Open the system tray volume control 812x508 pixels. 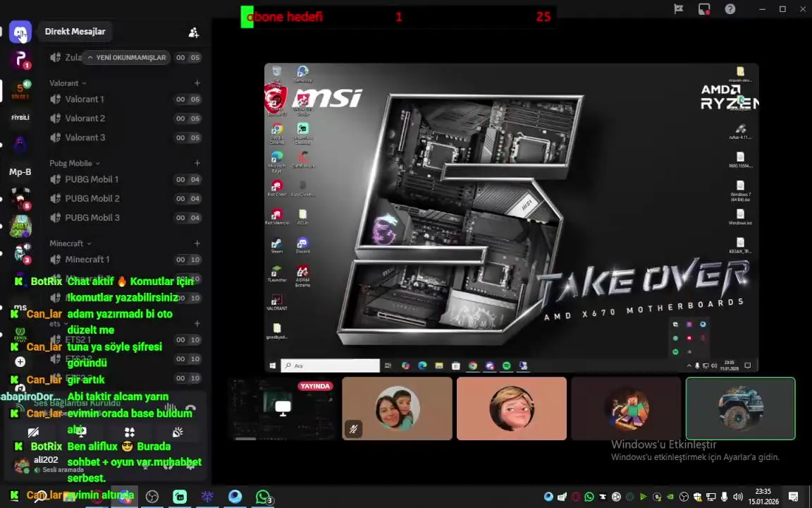(x=738, y=497)
